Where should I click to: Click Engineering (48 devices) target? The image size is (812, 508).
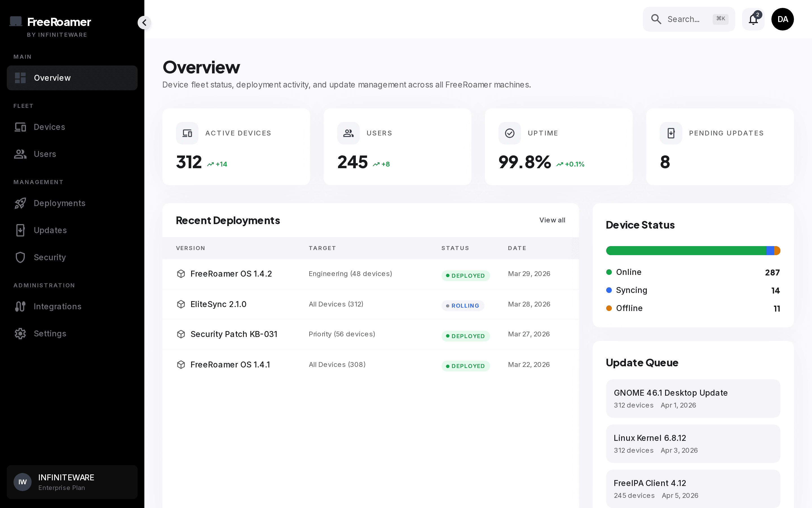click(350, 274)
